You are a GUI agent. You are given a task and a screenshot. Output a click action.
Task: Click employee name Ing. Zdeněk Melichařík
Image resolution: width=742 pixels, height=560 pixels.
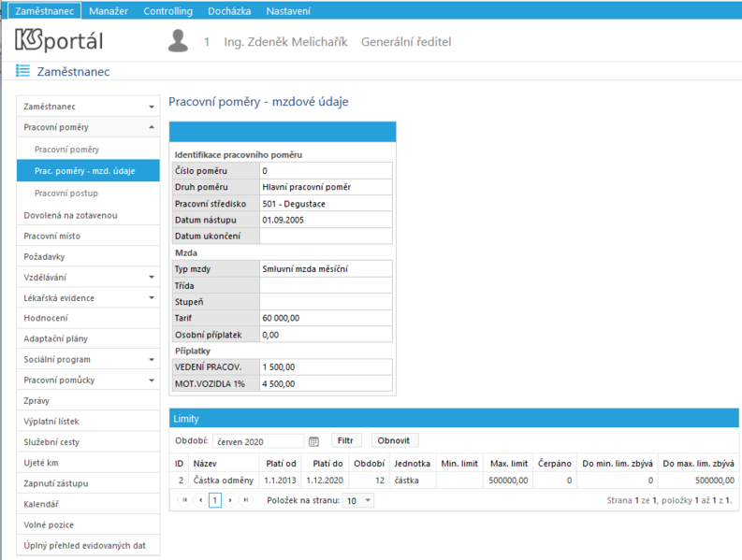[x=285, y=42]
